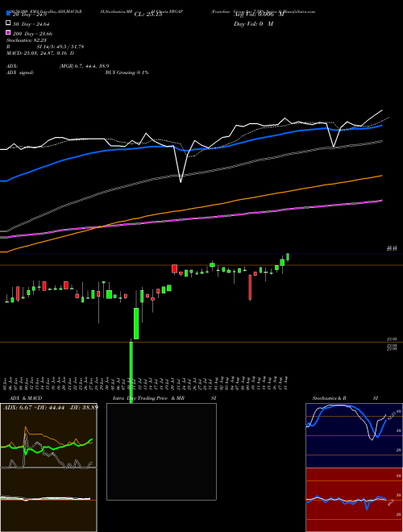Select the '200 Day = 23.66' legend text
The width and height of the screenshot is (403, 532).
(x=32, y=34)
